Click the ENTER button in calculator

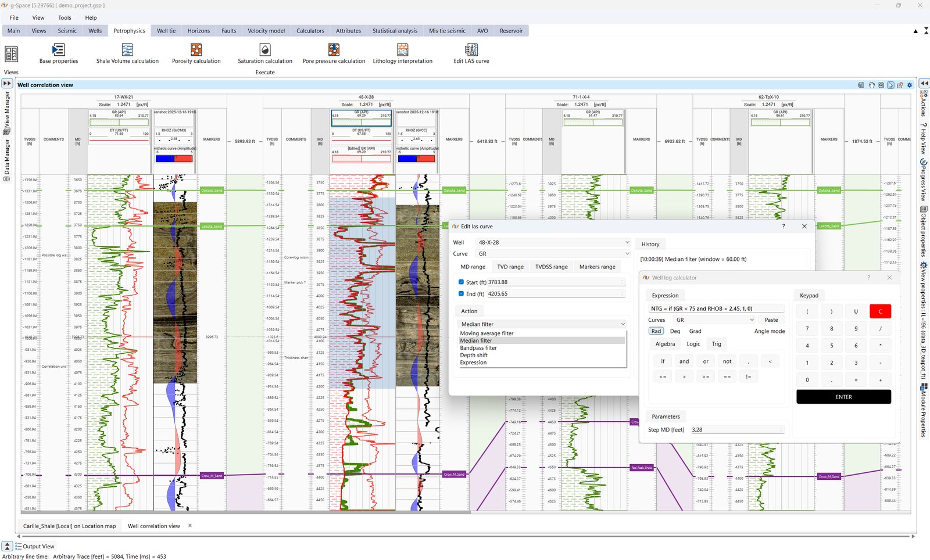pos(843,397)
